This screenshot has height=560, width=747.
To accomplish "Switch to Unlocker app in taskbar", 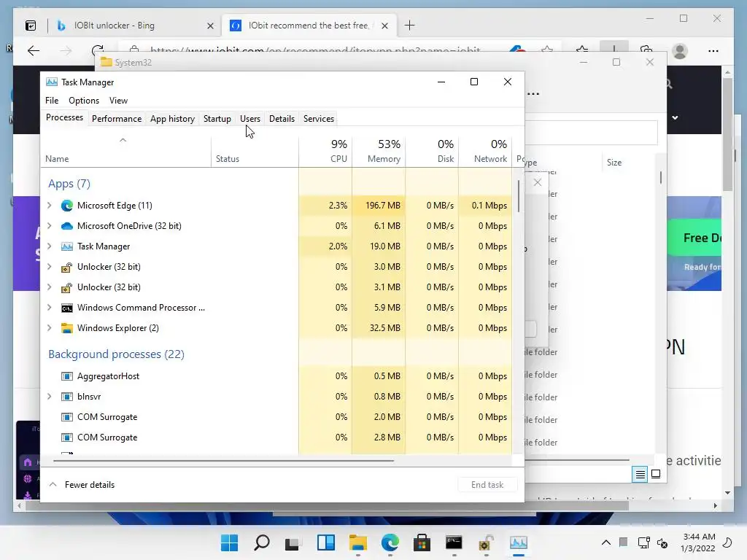I will pos(485,542).
